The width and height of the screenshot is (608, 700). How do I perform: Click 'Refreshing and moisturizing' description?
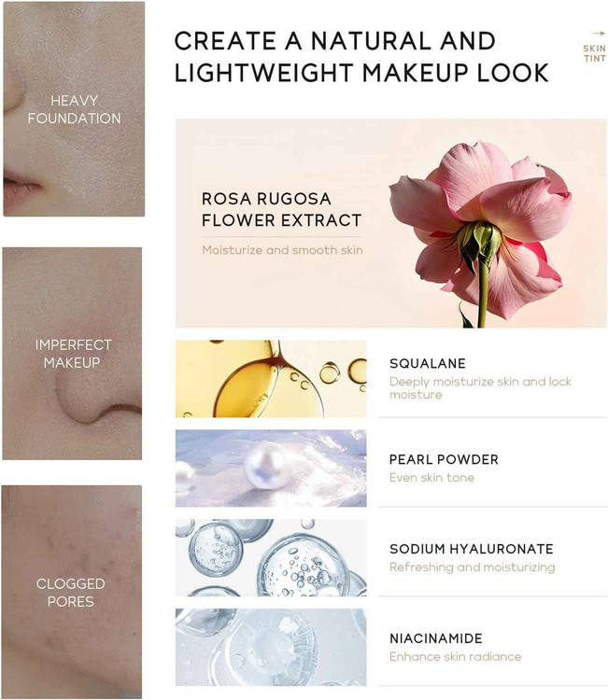tap(473, 567)
